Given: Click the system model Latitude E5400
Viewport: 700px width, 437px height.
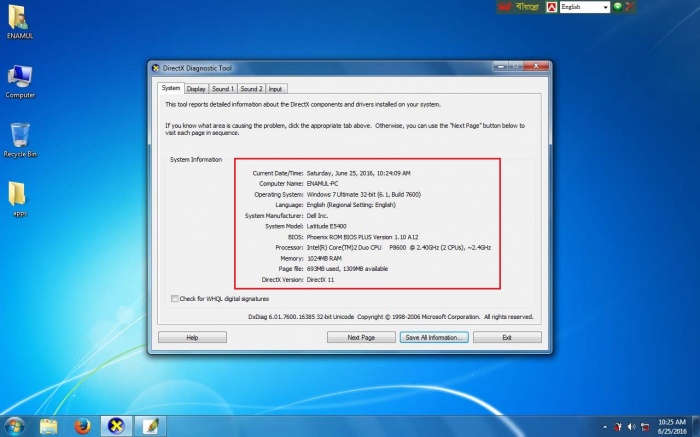Looking at the screenshot, I should [326, 226].
